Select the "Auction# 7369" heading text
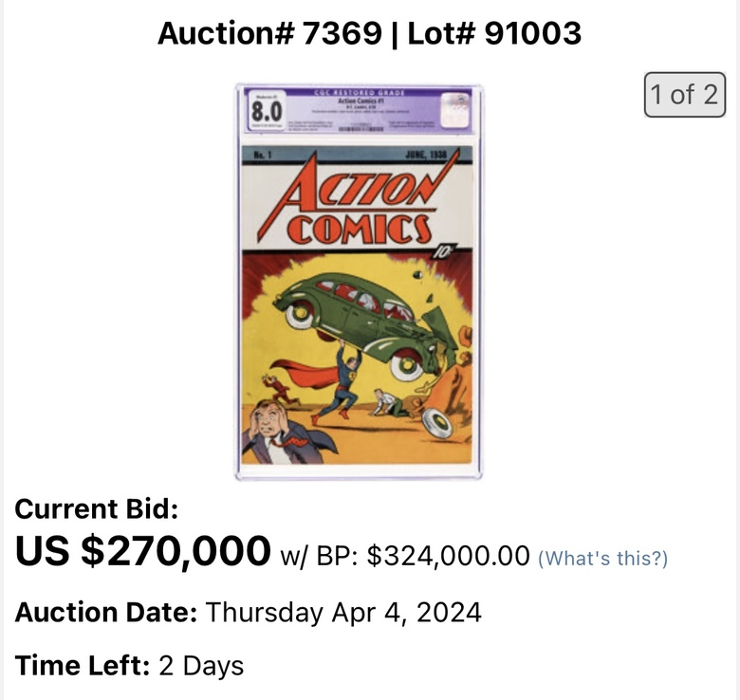Image resolution: width=740 pixels, height=700 pixels. tap(269, 34)
